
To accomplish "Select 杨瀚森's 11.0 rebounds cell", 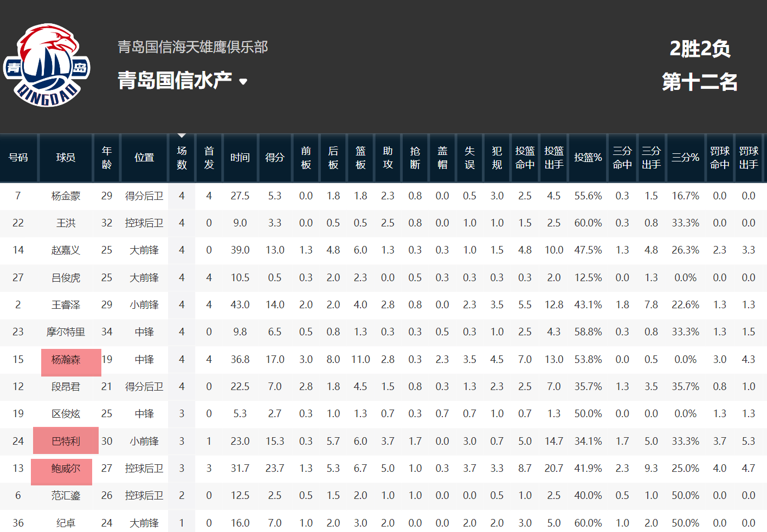I will (360, 360).
